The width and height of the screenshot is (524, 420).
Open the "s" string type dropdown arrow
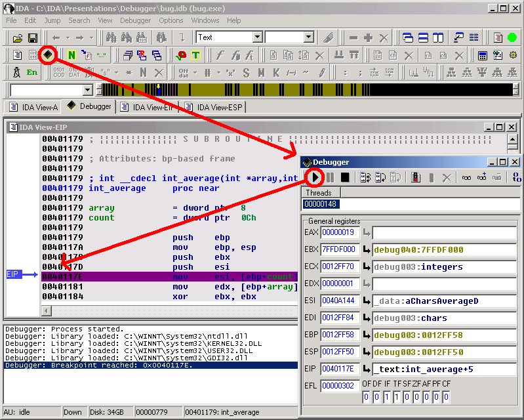[x=116, y=72]
